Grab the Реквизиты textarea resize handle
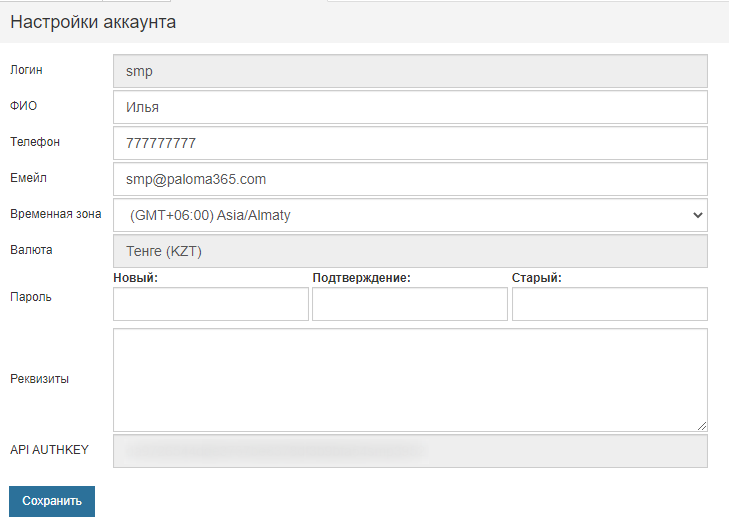Viewport: 729px width, 529px height. [702, 425]
